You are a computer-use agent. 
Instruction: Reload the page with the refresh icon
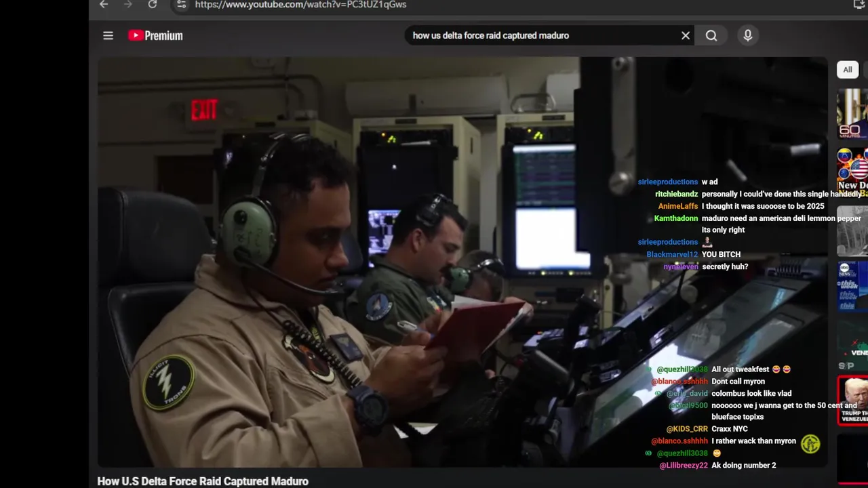[x=153, y=4]
